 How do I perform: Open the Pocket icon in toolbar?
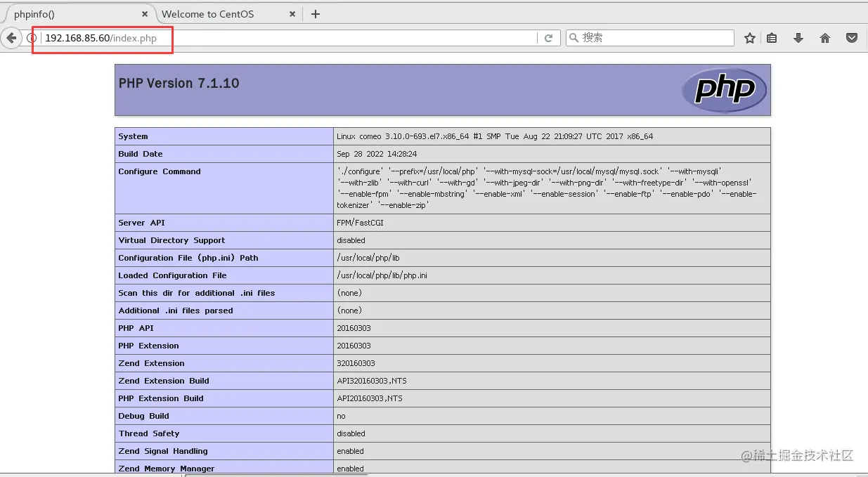[852, 38]
